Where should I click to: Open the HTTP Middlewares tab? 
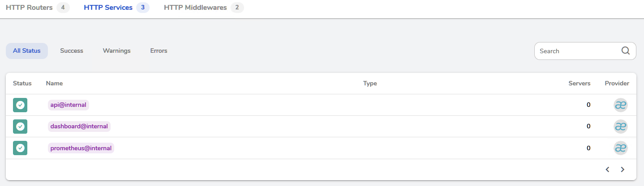(x=204, y=8)
